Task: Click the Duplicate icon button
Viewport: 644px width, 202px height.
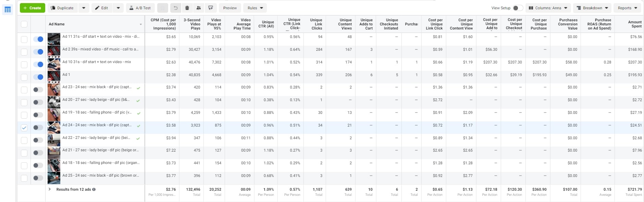Action: (62, 8)
